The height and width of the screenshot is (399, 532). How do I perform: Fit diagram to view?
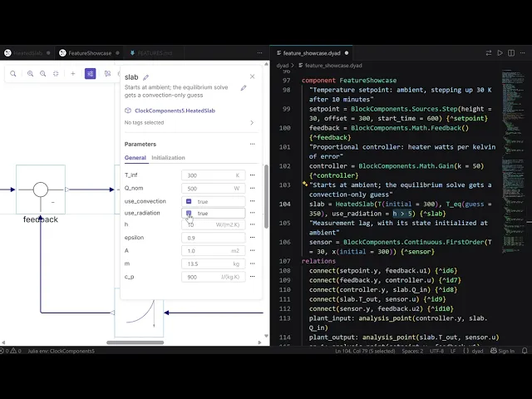coord(56,74)
